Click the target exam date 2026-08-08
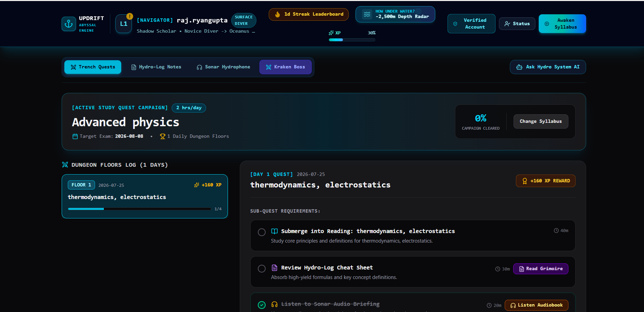This screenshot has width=644, height=312. coord(129,136)
